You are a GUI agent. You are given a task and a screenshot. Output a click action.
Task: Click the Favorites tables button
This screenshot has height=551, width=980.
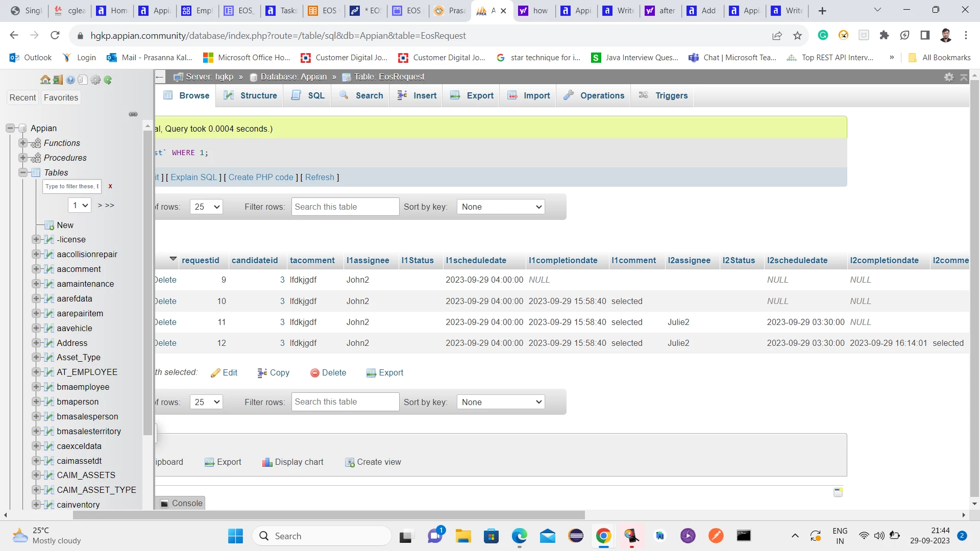[61, 98]
